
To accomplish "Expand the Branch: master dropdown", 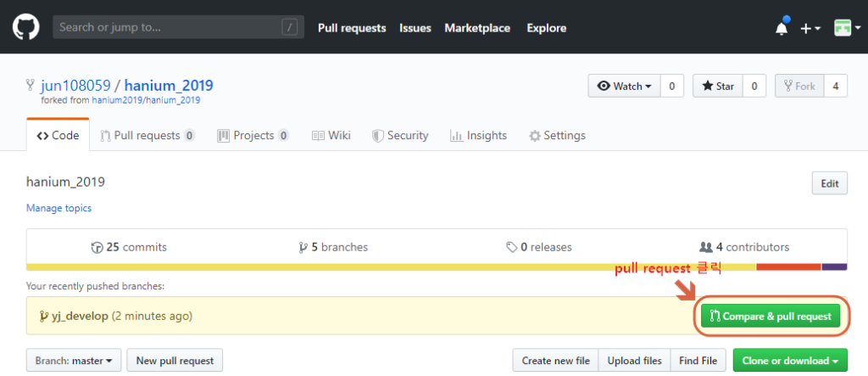I will pyautogui.click(x=75, y=361).
